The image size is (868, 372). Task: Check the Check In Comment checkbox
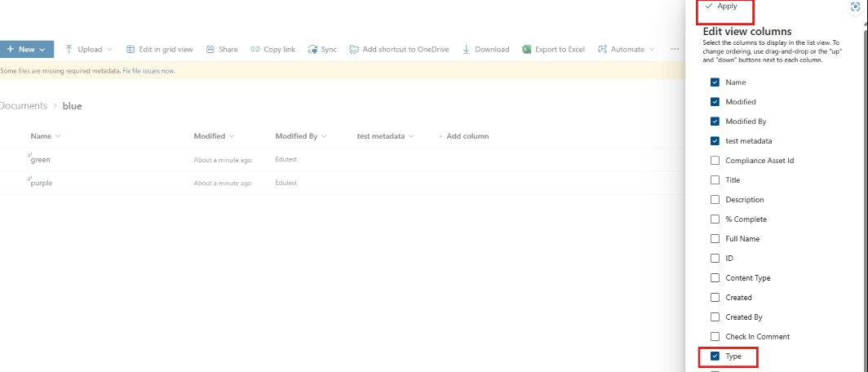tap(715, 337)
